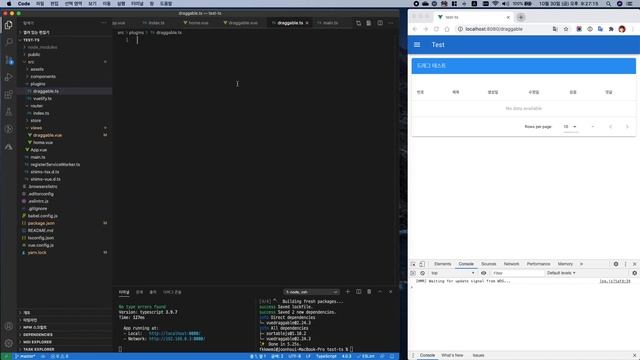Open the Sources tab in DevTools
640x360 pixels.
pos(489,264)
